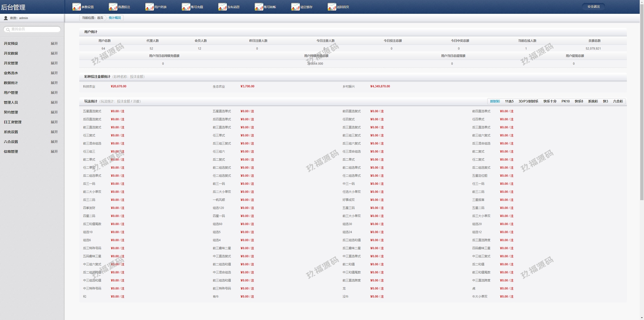Image resolution: width=644 pixels, height=320 pixels.
Task: Select the PK10 tab
Action: tap(565, 101)
